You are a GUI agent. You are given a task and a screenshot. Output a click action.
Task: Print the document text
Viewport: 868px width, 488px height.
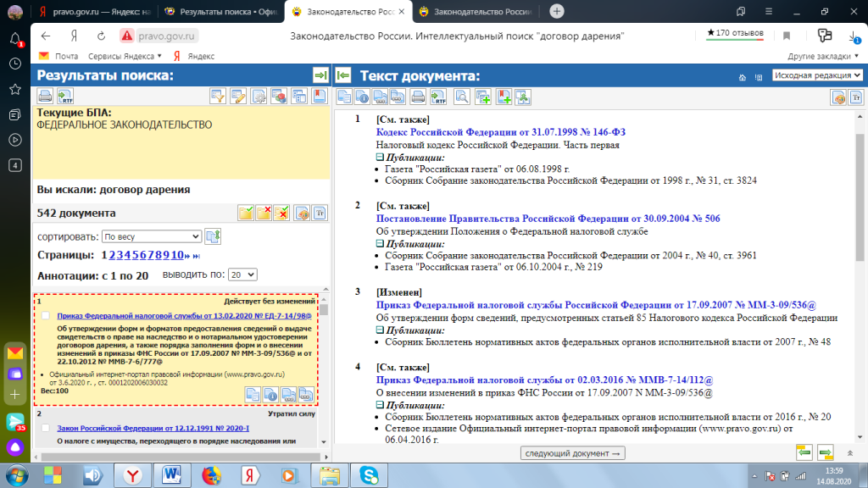click(x=419, y=97)
